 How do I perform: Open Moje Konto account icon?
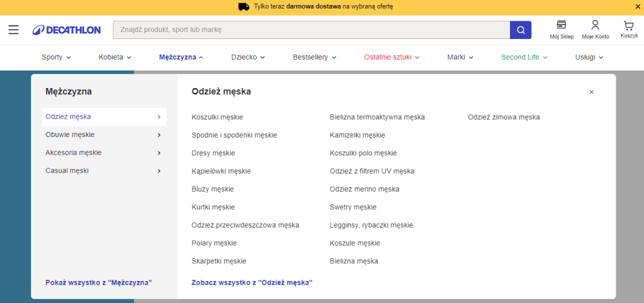(595, 30)
